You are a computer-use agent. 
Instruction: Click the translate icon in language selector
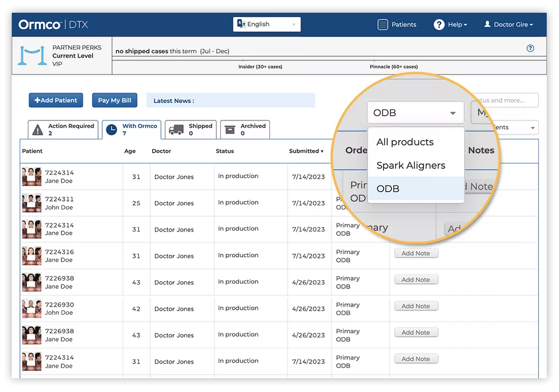[241, 24]
